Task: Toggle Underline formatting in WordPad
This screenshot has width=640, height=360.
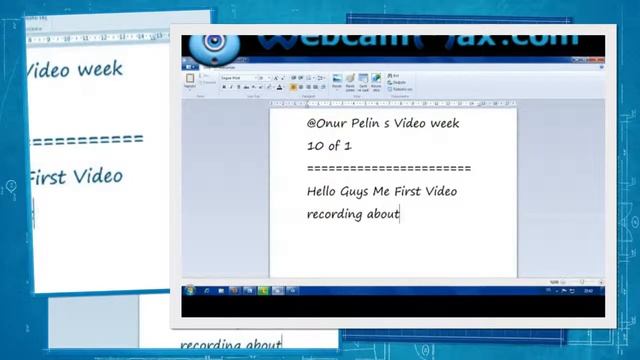Action: point(239,87)
